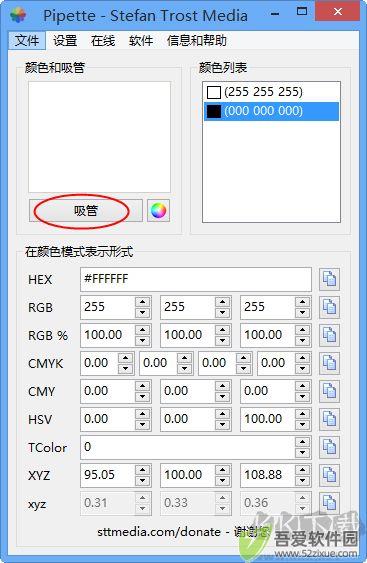Image resolution: width=367 pixels, height=563 pixels.
Task: Copy the HSV row values
Action: tap(329, 419)
